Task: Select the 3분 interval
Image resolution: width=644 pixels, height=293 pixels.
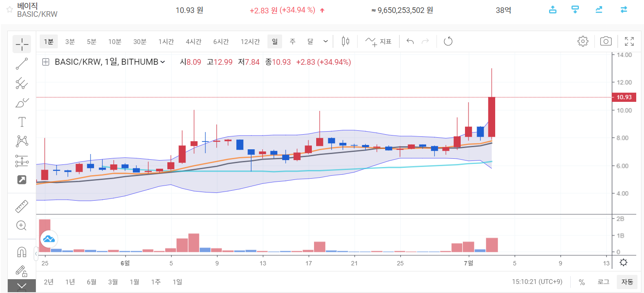Action: coord(70,41)
